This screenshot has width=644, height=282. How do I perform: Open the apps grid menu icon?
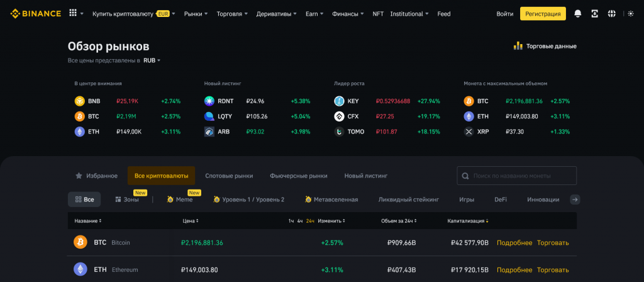[x=73, y=13]
